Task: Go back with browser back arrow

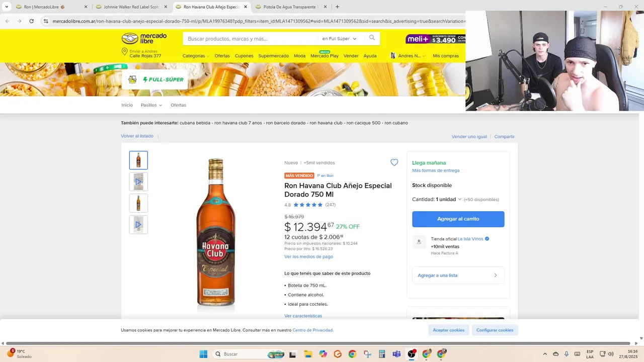Action: click(x=7, y=21)
